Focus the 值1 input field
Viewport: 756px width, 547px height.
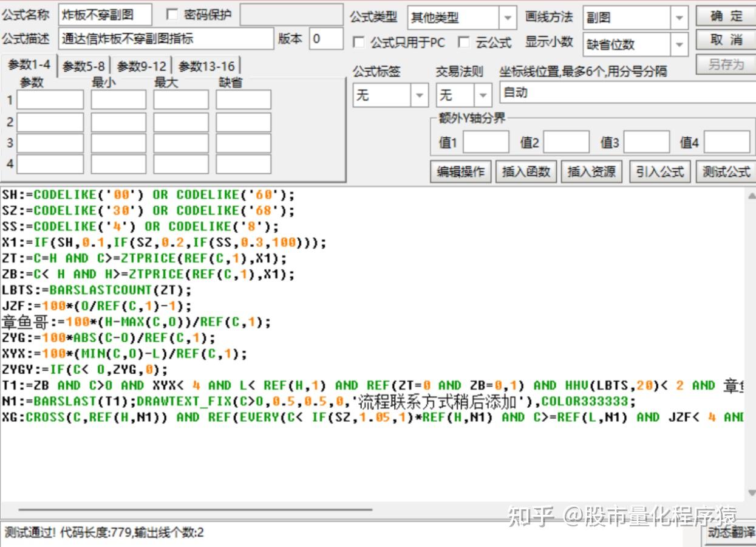pyautogui.click(x=486, y=142)
